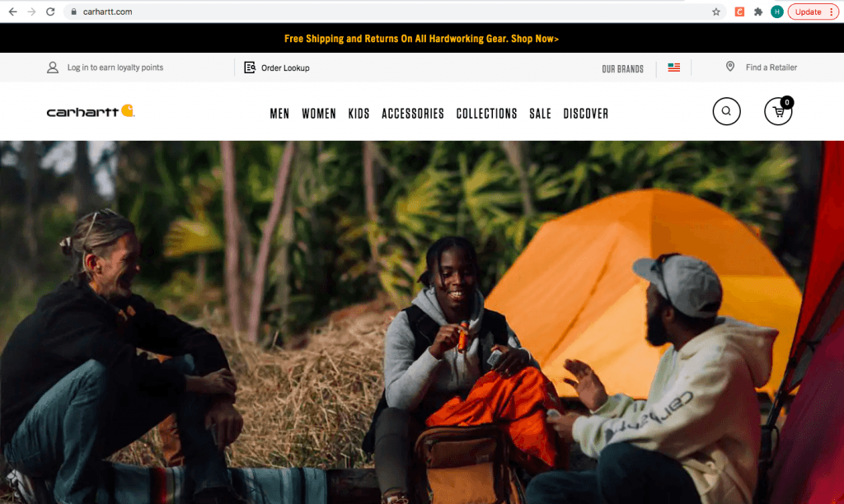Open the search magnifier icon

pos(726,111)
